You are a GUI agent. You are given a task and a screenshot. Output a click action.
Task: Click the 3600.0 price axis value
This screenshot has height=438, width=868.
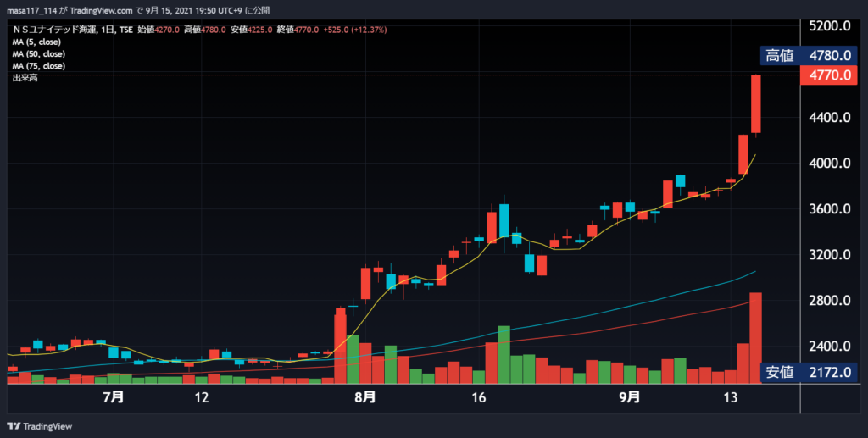[830, 209]
